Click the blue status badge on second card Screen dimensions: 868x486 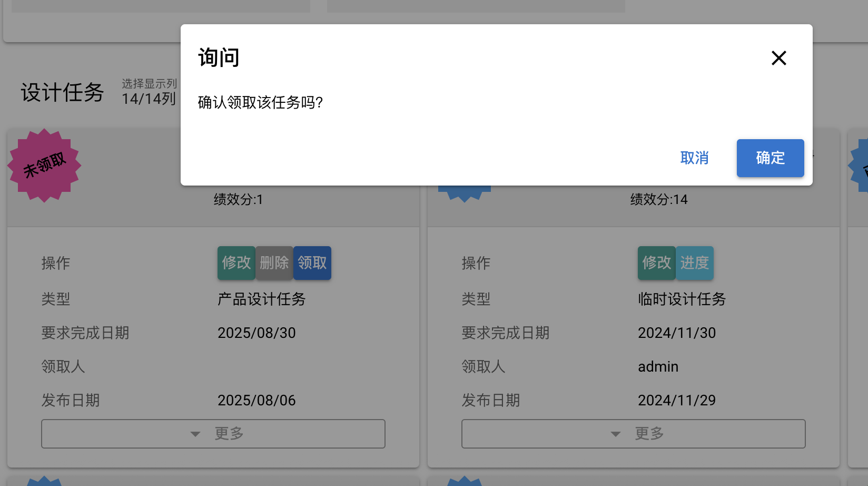465,193
